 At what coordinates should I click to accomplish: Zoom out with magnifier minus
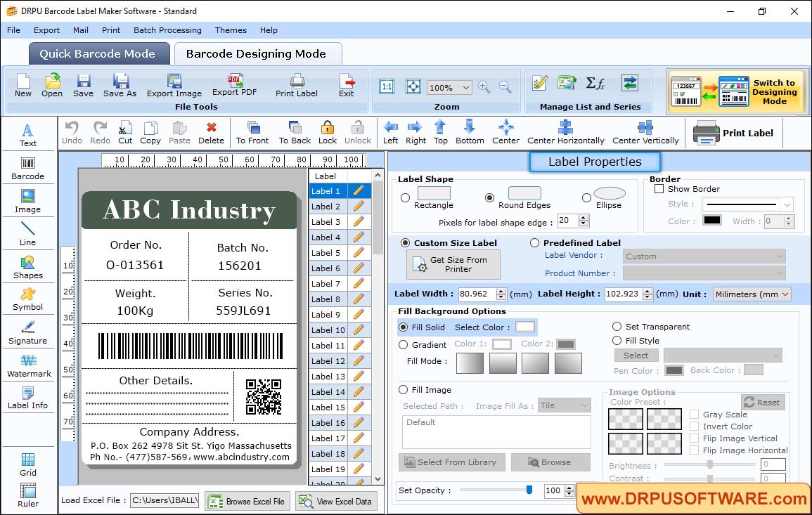coord(505,87)
